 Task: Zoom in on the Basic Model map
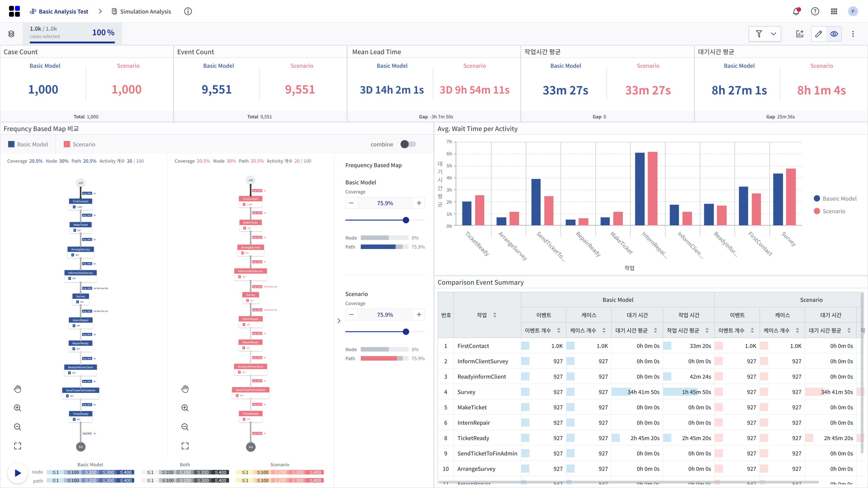pos(18,408)
